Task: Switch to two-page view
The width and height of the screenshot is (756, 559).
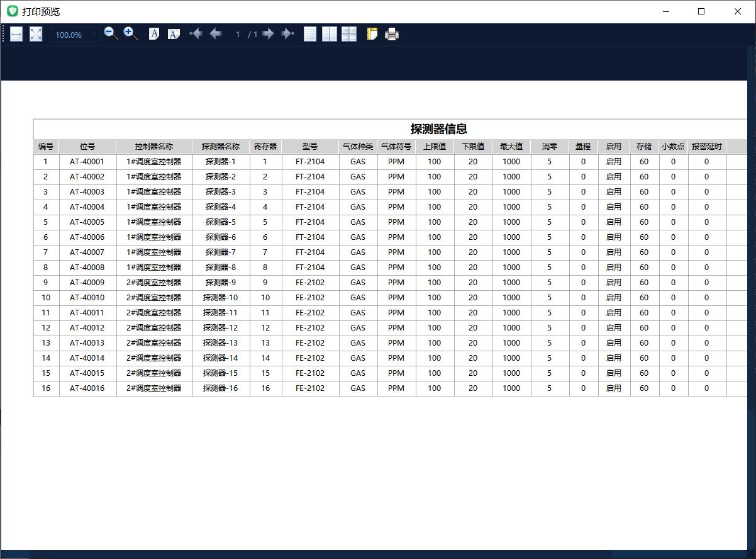Action: 330,34
